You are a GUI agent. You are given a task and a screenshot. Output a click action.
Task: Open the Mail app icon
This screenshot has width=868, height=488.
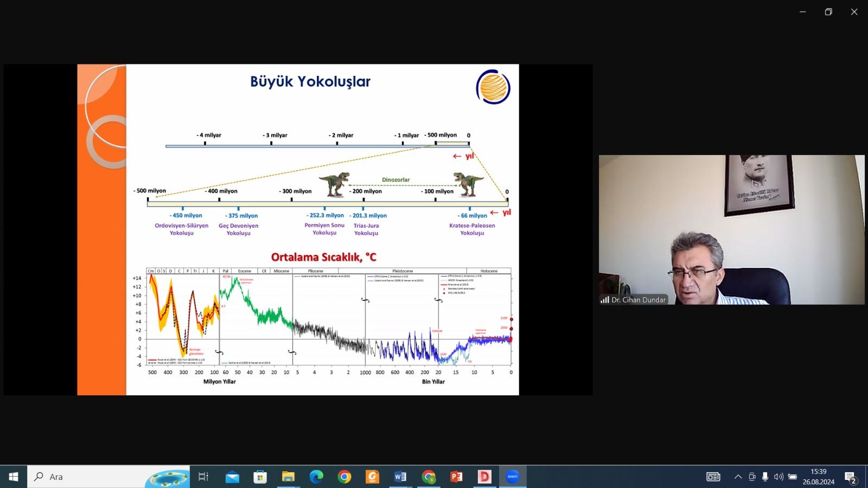tap(232, 477)
